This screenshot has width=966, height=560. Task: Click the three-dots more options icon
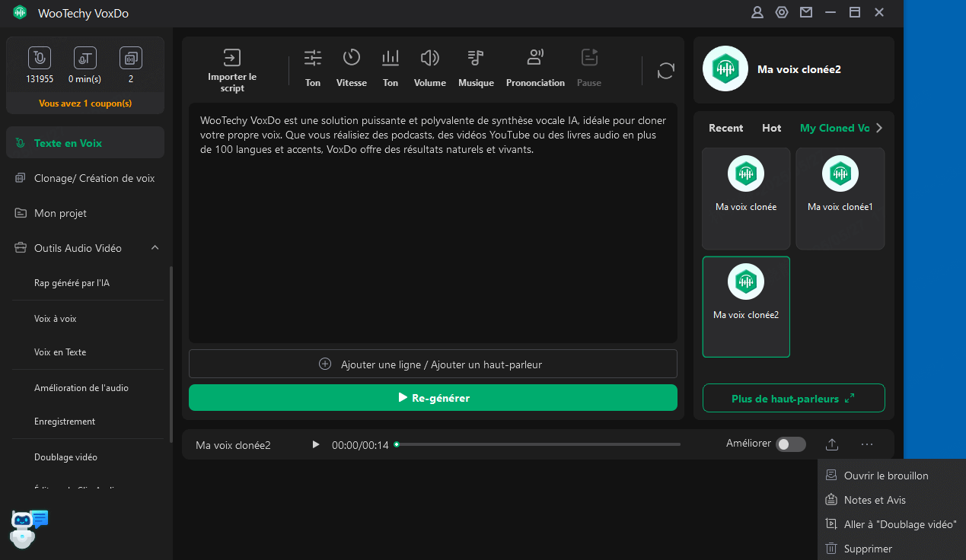point(867,444)
